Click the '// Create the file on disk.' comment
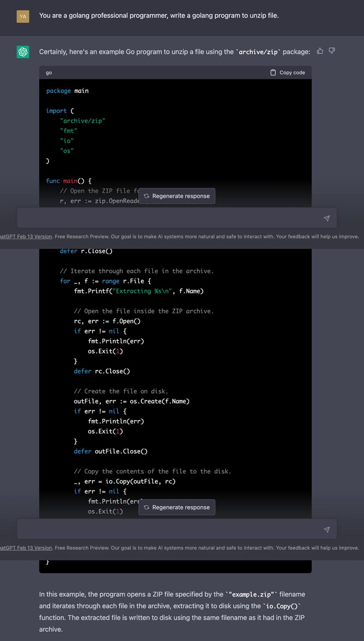 [121, 391]
